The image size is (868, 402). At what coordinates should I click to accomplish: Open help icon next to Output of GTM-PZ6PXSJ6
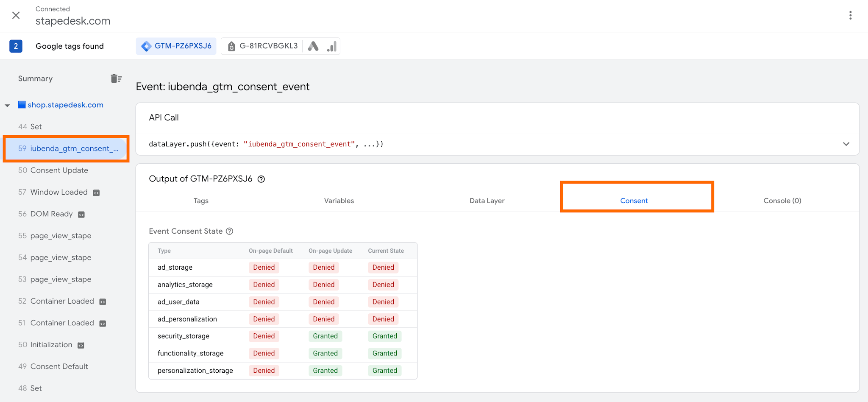[262, 179]
